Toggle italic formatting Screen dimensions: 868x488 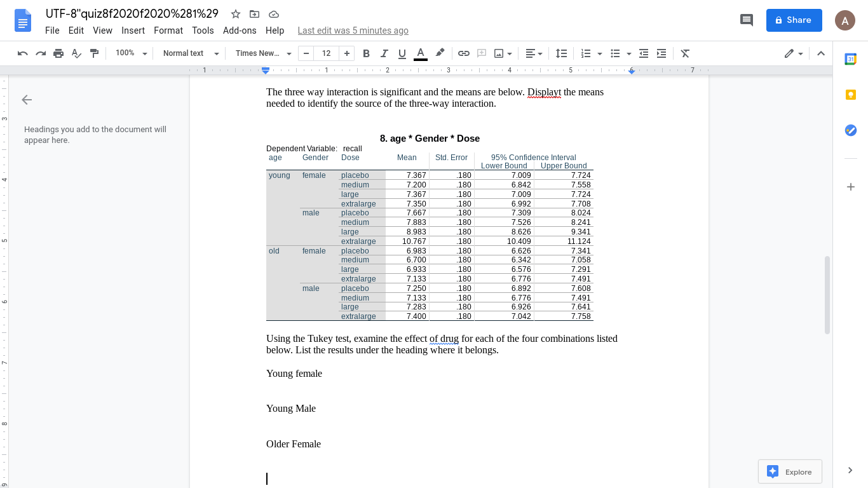384,53
